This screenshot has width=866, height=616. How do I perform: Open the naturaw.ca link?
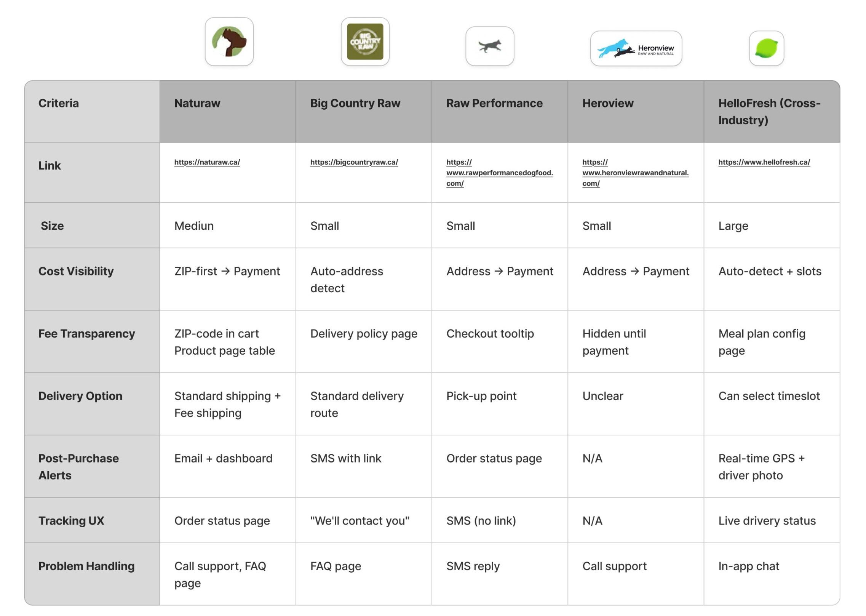click(x=207, y=162)
